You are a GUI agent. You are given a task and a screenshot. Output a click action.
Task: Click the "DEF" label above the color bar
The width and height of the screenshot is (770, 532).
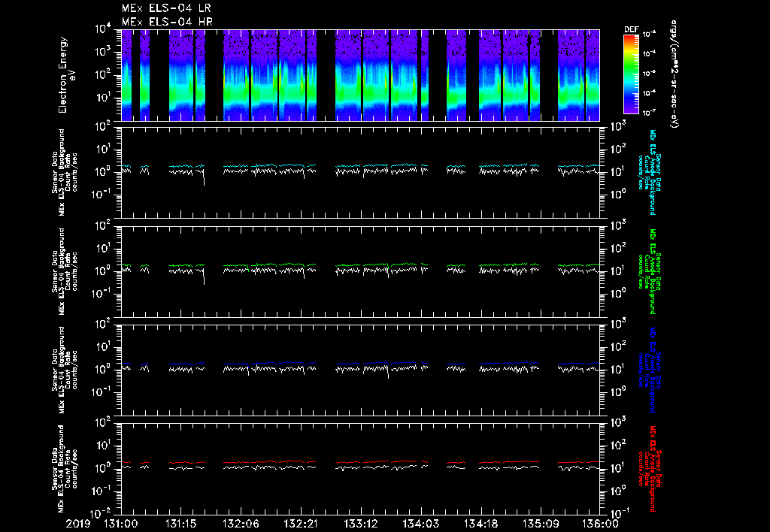(631, 29)
